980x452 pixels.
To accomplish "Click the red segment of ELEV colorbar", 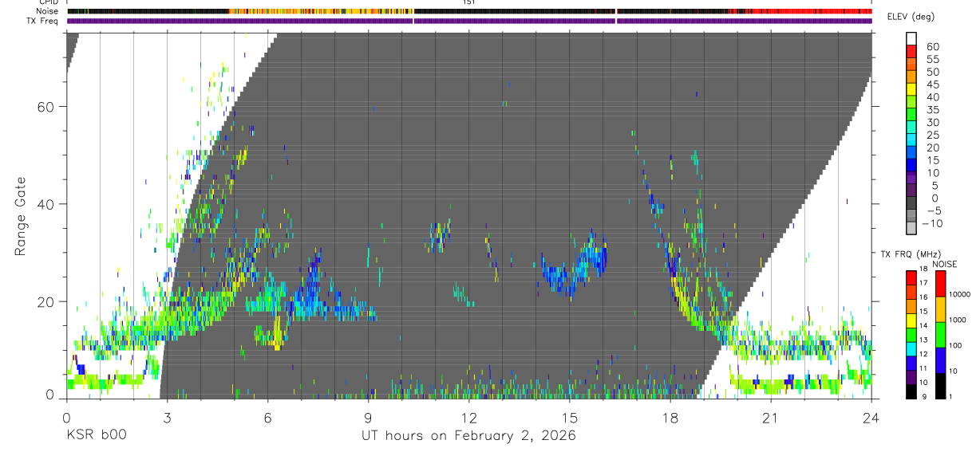I will (911, 52).
